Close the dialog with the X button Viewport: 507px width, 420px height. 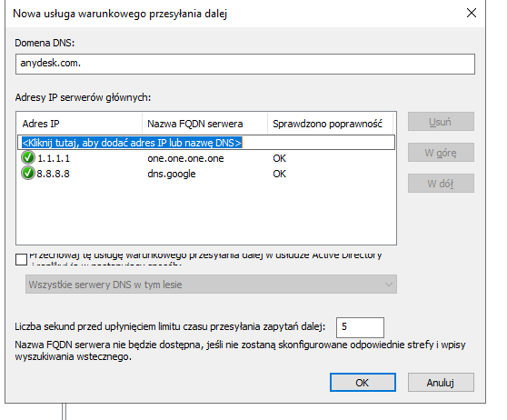[471, 14]
